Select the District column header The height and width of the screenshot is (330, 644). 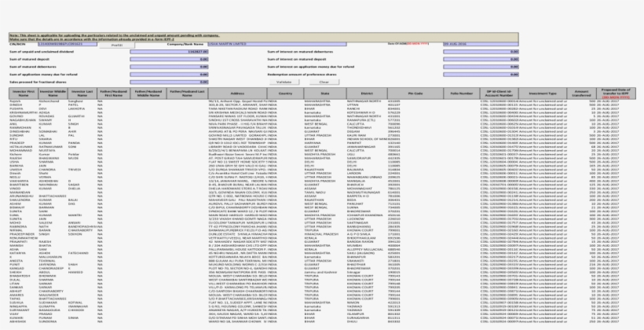[367, 93]
